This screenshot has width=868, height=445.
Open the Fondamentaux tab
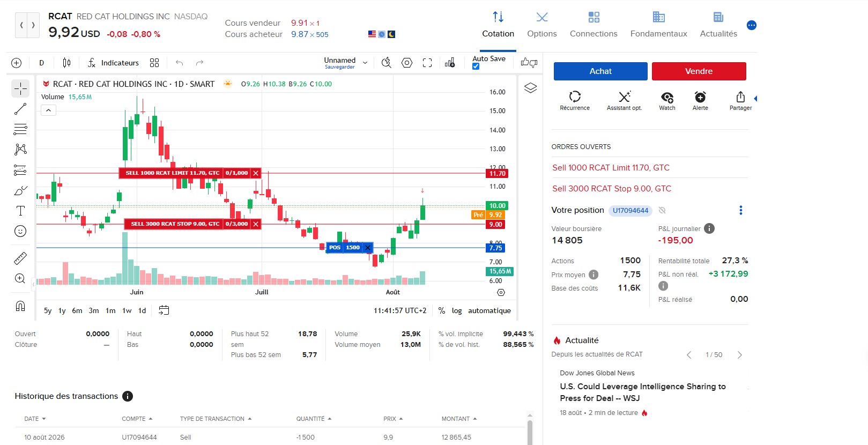point(658,25)
